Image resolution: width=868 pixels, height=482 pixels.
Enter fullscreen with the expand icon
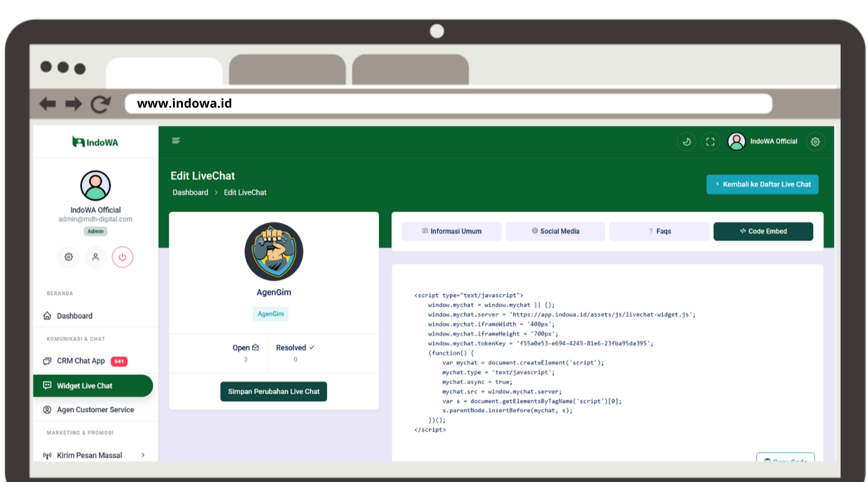point(710,142)
